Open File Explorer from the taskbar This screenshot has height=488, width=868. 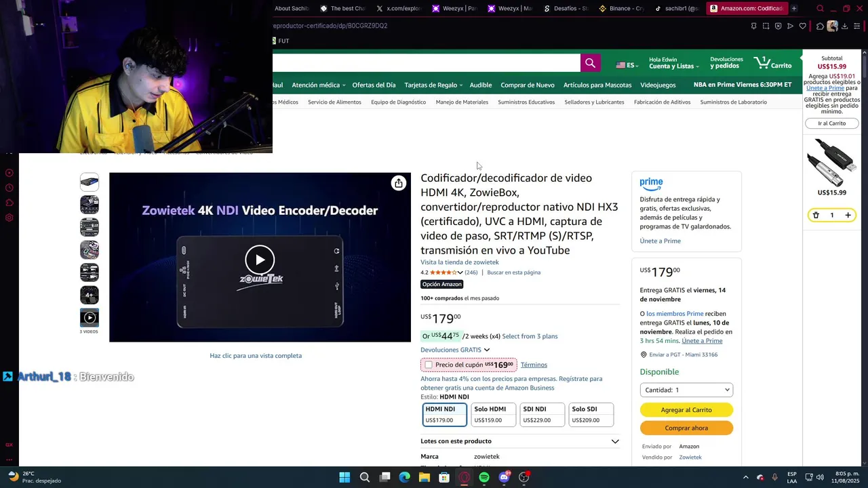425,477
